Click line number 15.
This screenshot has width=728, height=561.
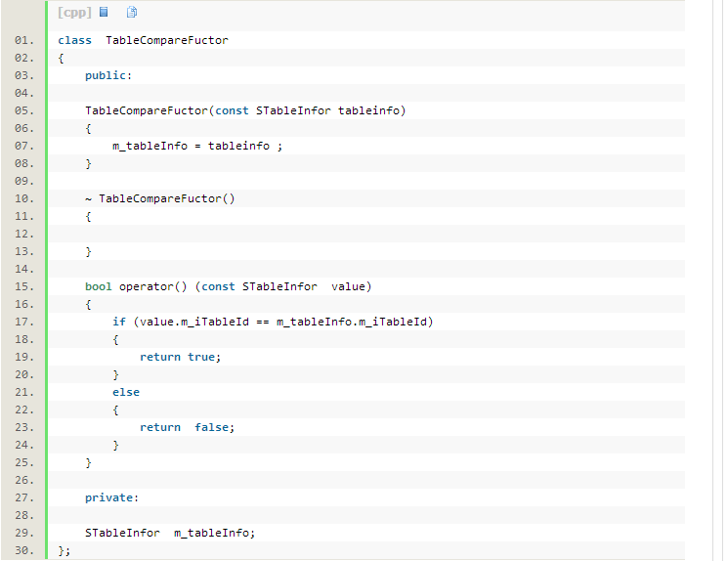(x=24, y=287)
